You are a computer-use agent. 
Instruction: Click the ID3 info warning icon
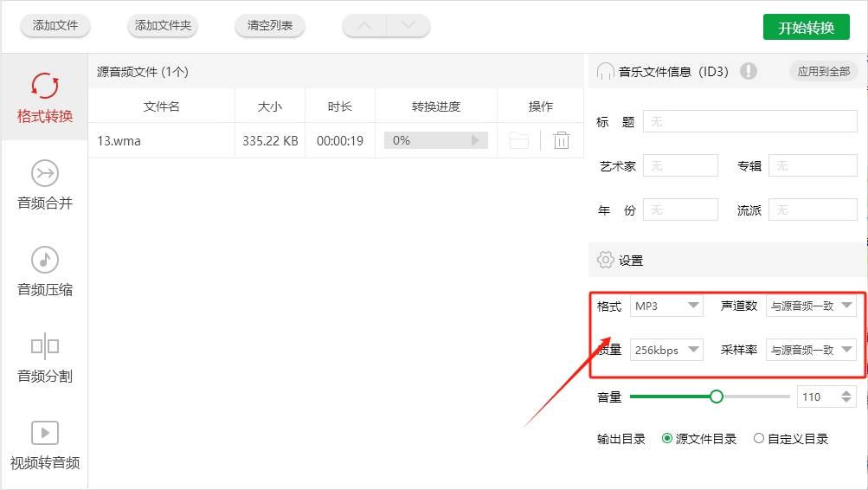(x=749, y=71)
